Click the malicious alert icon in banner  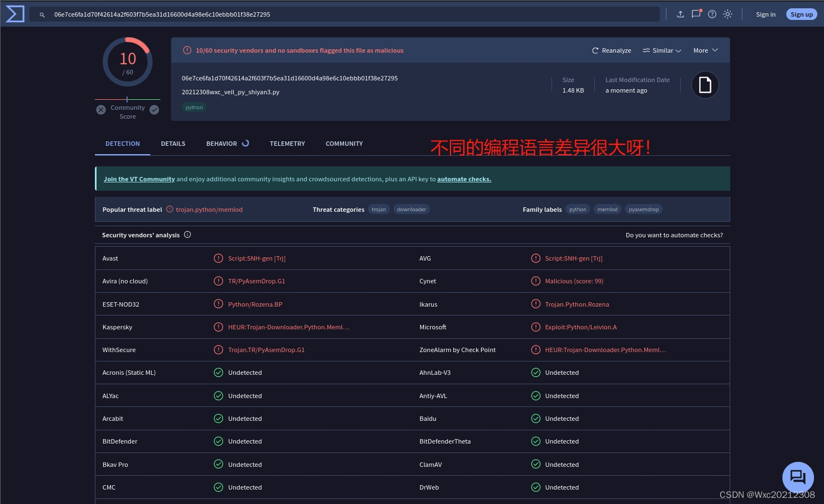tap(188, 50)
